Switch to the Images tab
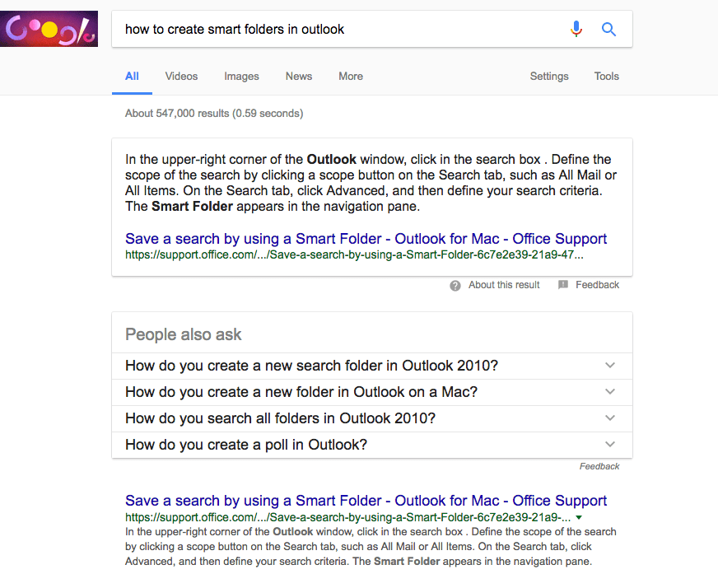The width and height of the screenshot is (718, 588). (x=241, y=76)
